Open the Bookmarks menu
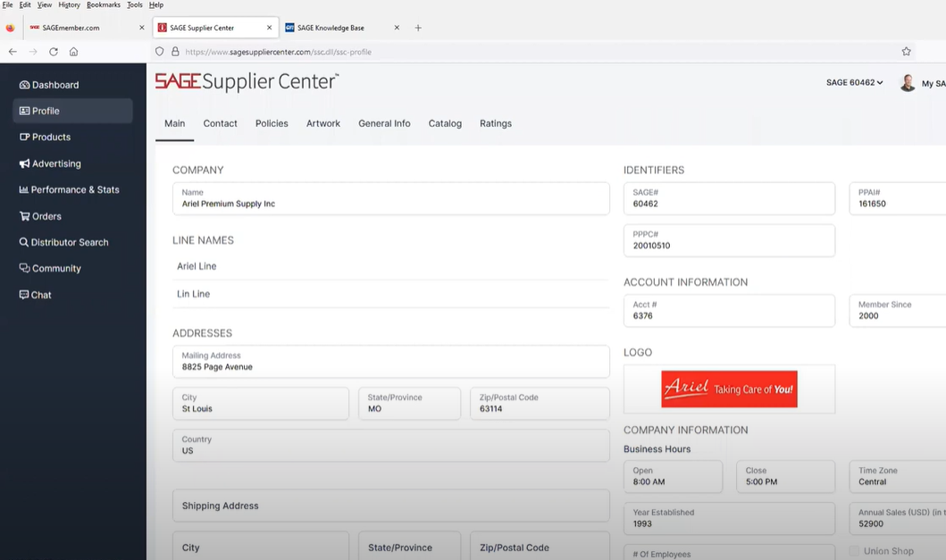Viewport: 946px width, 560px height. coord(104,4)
